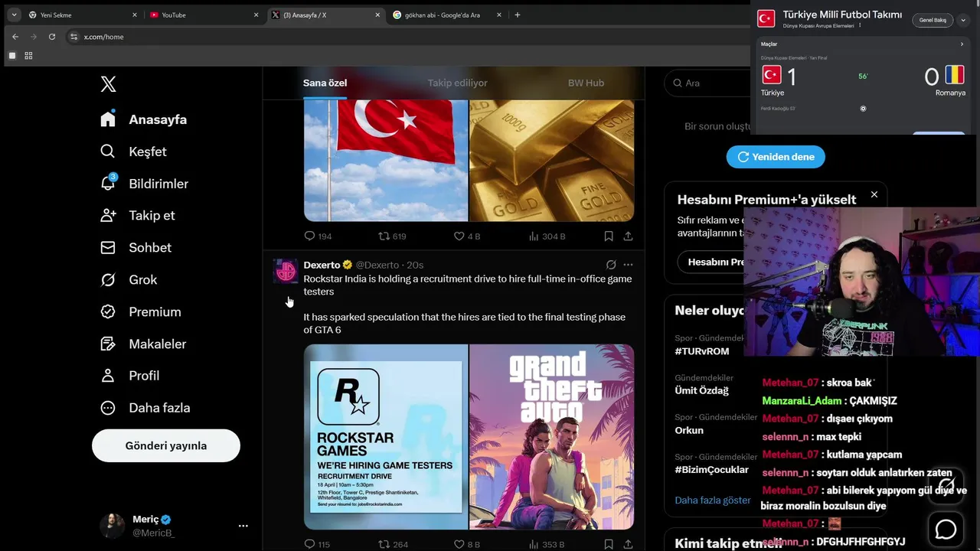Open Profil in sidebar

point(130,375)
